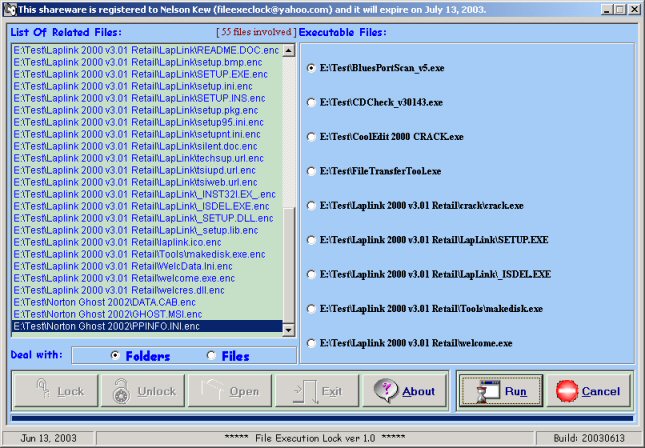The width and height of the screenshot is (645, 448).
Task: Minimize the File Execution Lock window
Action: pos(607,9)
